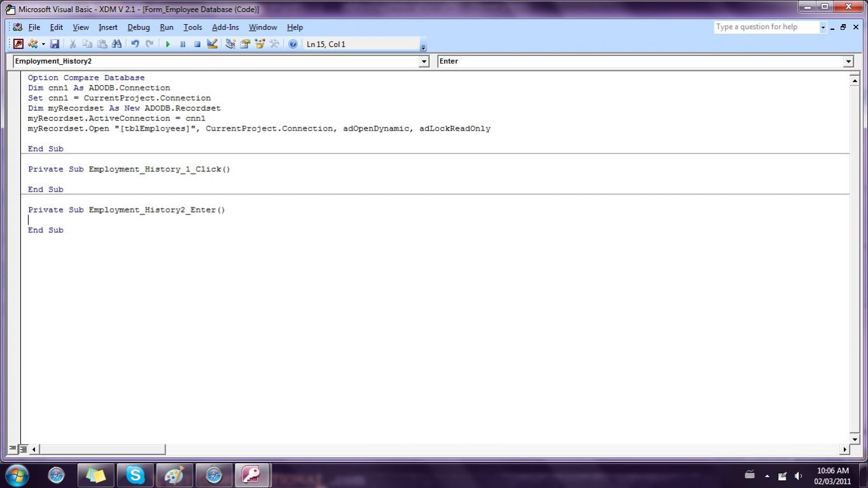Click the vertical scrollbar down arrow

click(855, 439)
